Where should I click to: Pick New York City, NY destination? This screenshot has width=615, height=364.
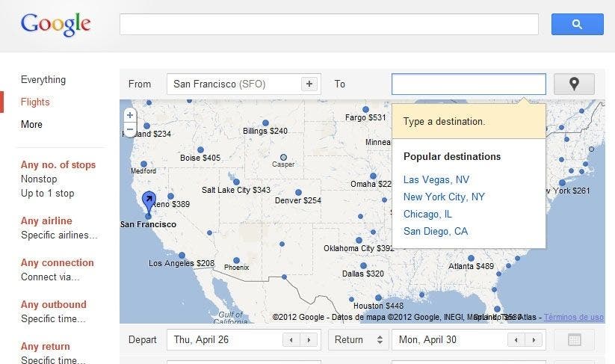[x=444, y=197]
